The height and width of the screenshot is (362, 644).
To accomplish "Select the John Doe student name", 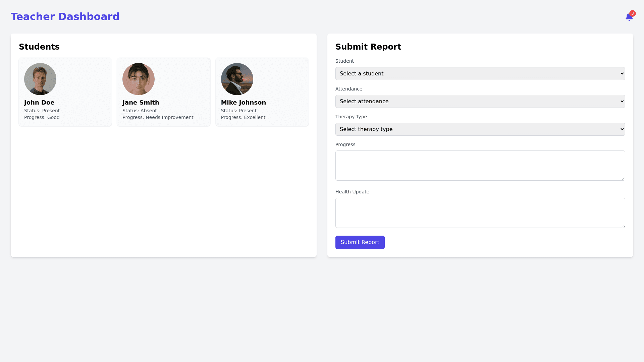I will click(x=39, y=103).
